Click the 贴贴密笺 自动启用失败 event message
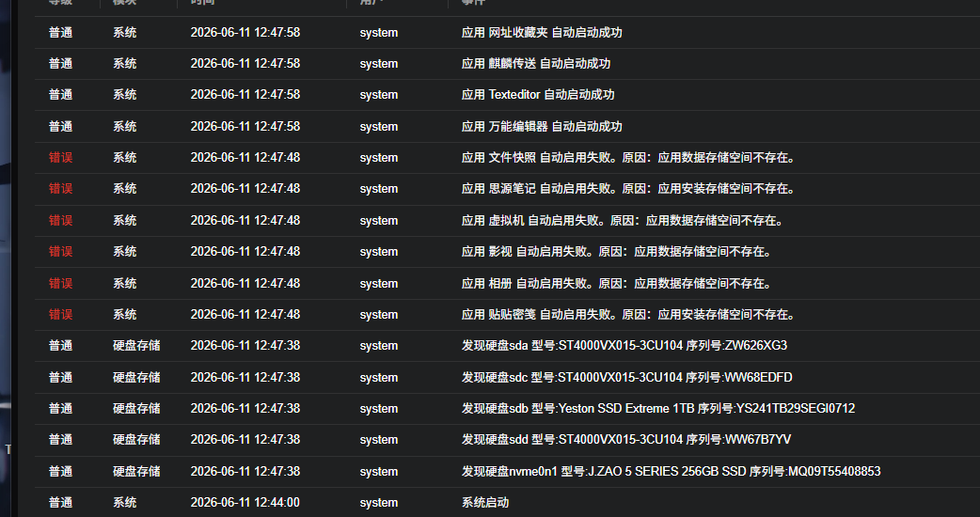The image size is (980, 517). (x=628, y=315)
